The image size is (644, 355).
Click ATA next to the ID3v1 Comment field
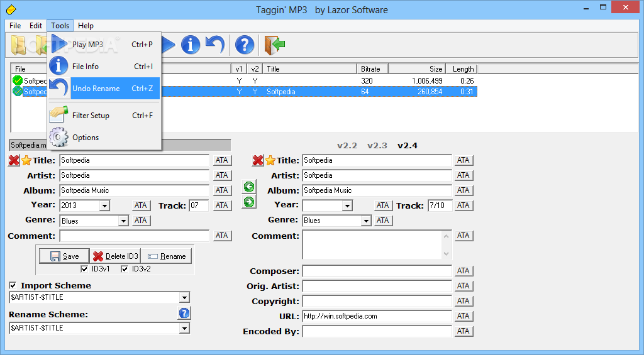point(222,236)
